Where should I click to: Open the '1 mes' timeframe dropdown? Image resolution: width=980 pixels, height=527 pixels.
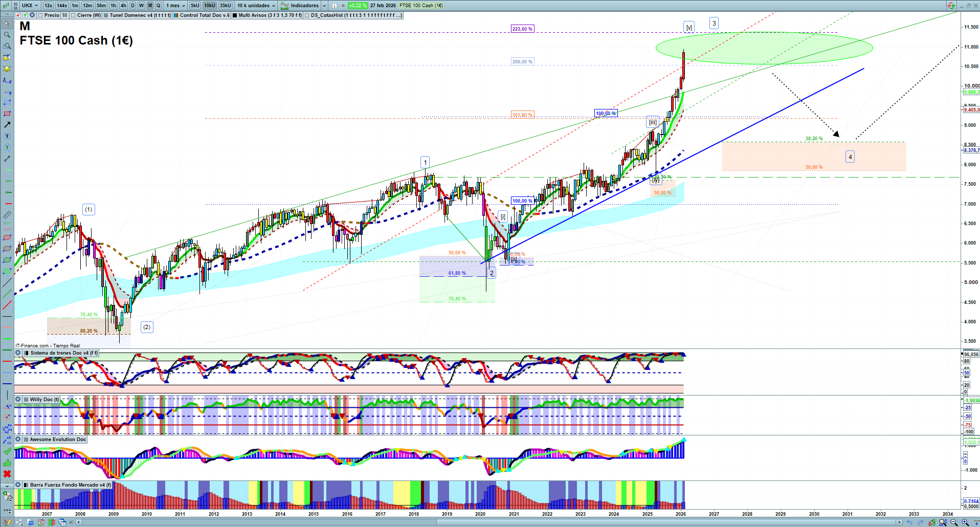(x=175, y=6)
